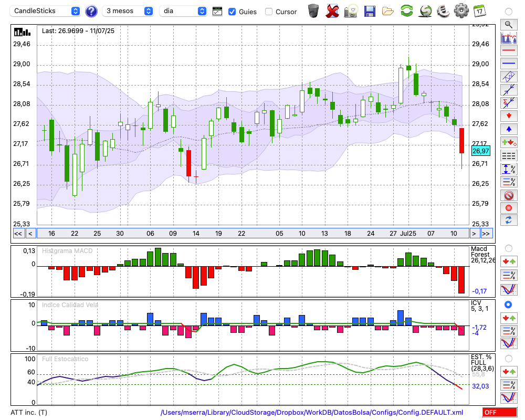Click the calendar 17 icon

tap(479, 10)
